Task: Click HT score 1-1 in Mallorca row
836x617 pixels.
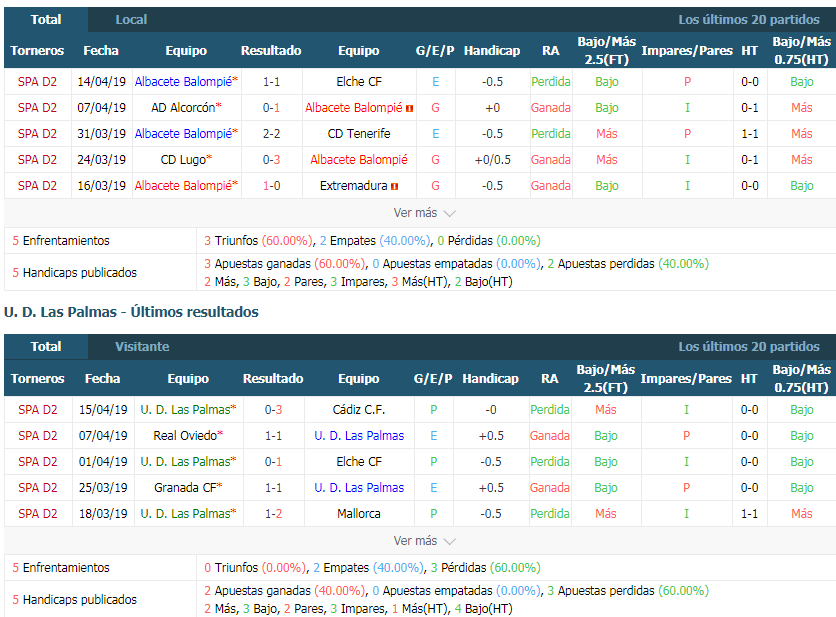Action: tap(750, 514)
